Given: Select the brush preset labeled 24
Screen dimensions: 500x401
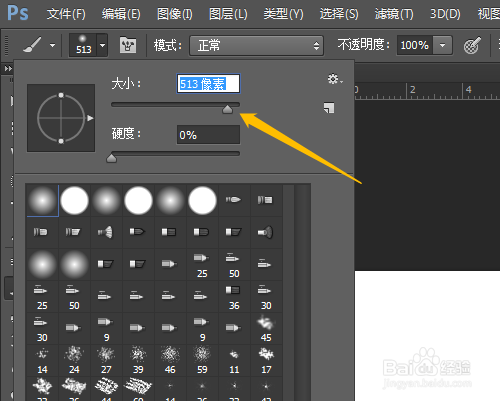Looking at the screenshot, I should [x=74, y=361].
